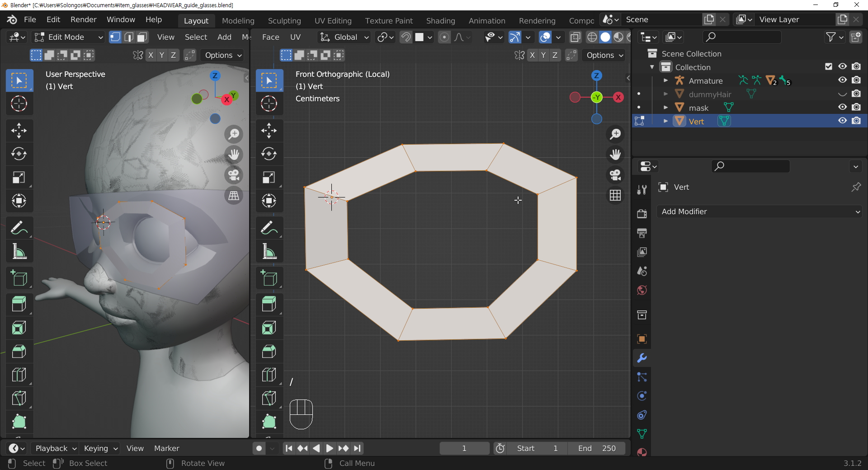The width and height of the screenshot is (868, 470).
Task: Click the End frame field
Action: pyautogui.click(x=597, y=448)
